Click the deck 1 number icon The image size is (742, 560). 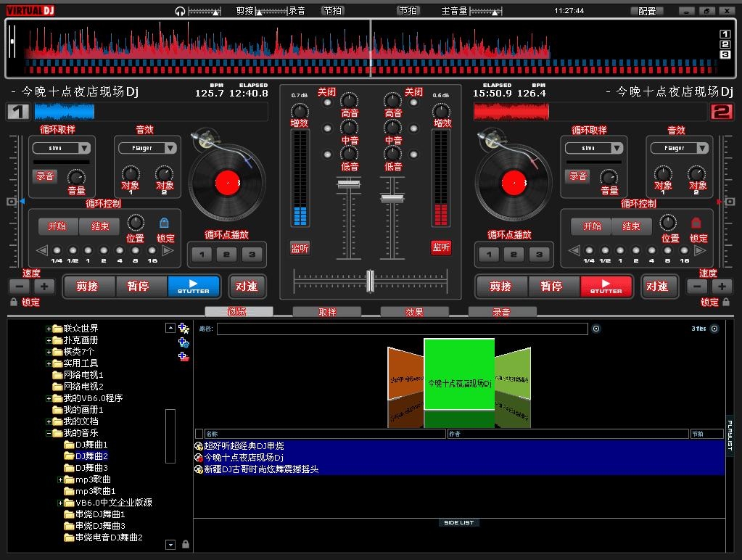(x=18, y=112)
